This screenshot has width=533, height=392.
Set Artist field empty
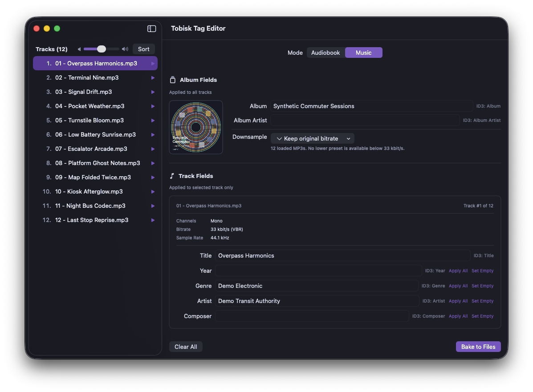click(482, 301)
